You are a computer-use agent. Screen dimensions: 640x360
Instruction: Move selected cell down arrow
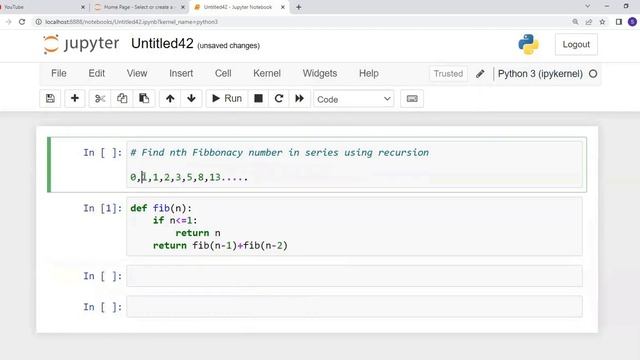[x=191, y=98]
